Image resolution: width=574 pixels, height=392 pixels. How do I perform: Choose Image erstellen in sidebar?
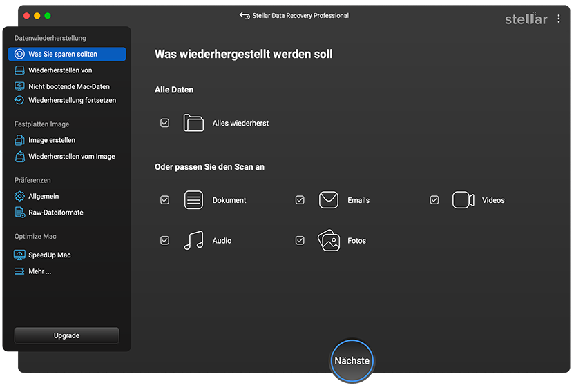(x=52, y=140)
